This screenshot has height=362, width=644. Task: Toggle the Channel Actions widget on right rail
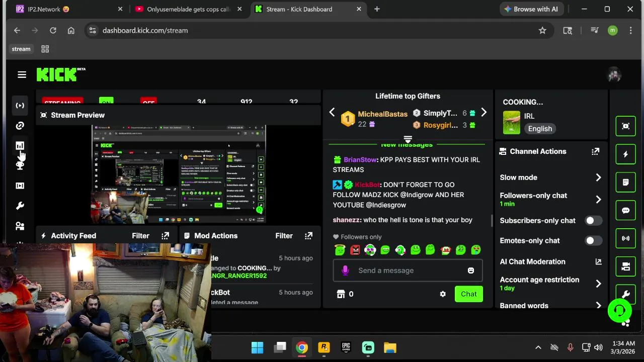pos(626,266)
